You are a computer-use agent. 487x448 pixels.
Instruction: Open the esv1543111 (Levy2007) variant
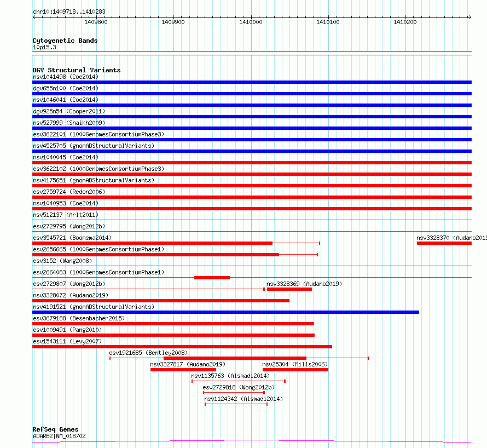click(x=67, y=341)
